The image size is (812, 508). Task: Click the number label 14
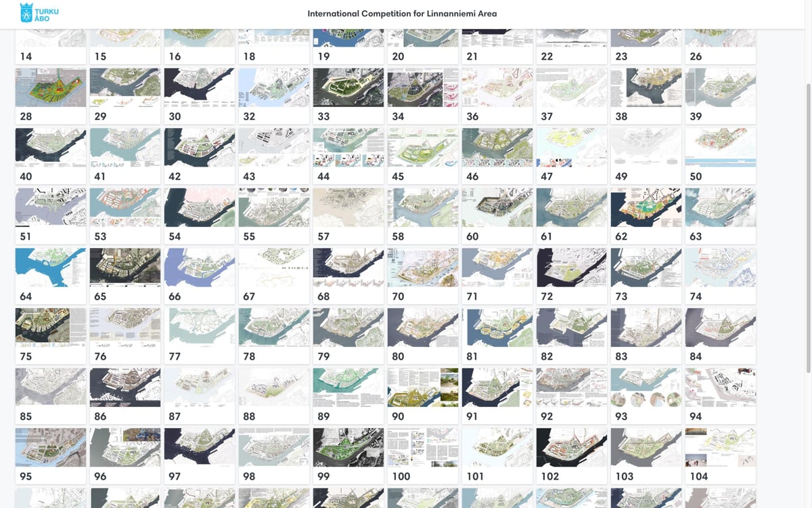[x=26, y=57]
